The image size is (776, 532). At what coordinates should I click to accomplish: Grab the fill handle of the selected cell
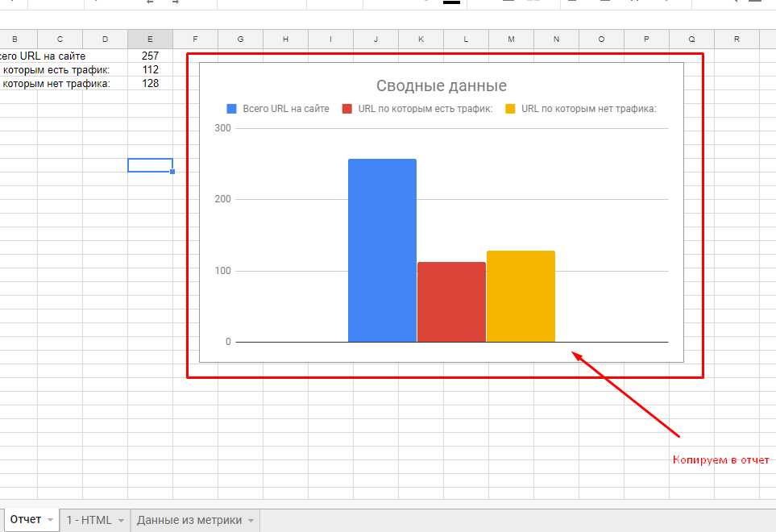(x=172, y=172)
